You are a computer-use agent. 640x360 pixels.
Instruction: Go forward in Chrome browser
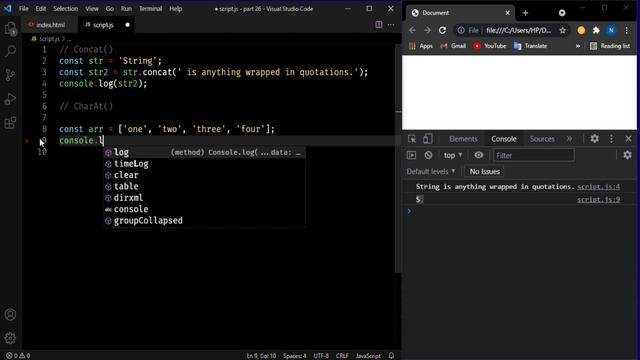(x=427, y=30)
